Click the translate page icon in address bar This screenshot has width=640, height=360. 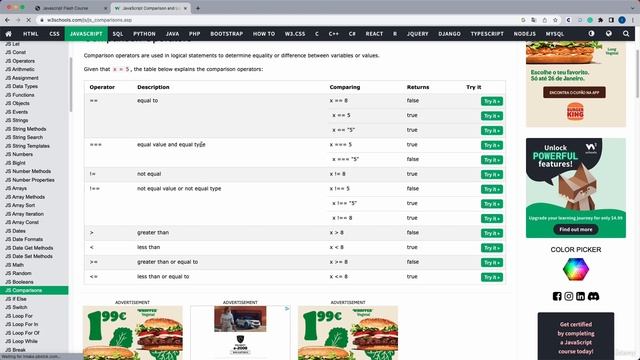[x=534, y=20]
